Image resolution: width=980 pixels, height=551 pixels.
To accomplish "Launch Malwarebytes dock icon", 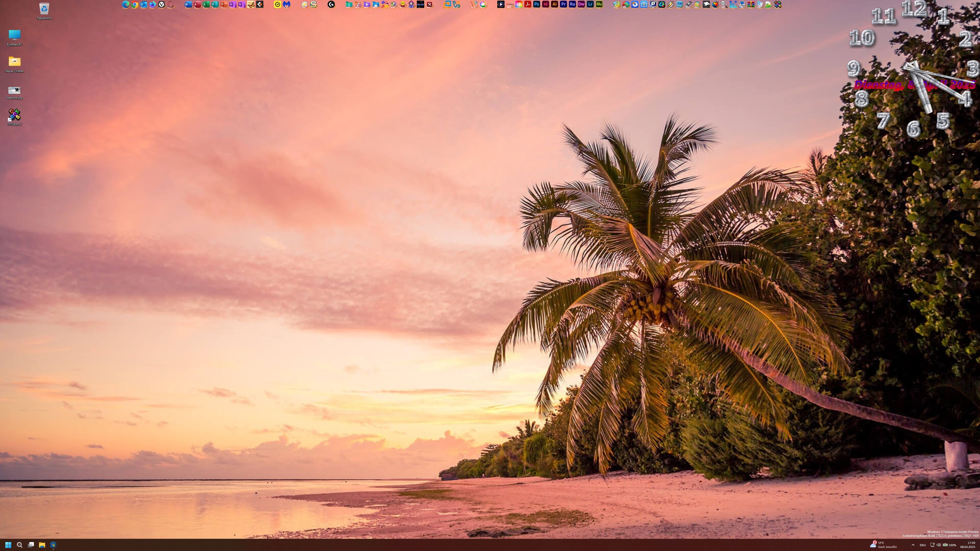I will click(x=286, y=5).
